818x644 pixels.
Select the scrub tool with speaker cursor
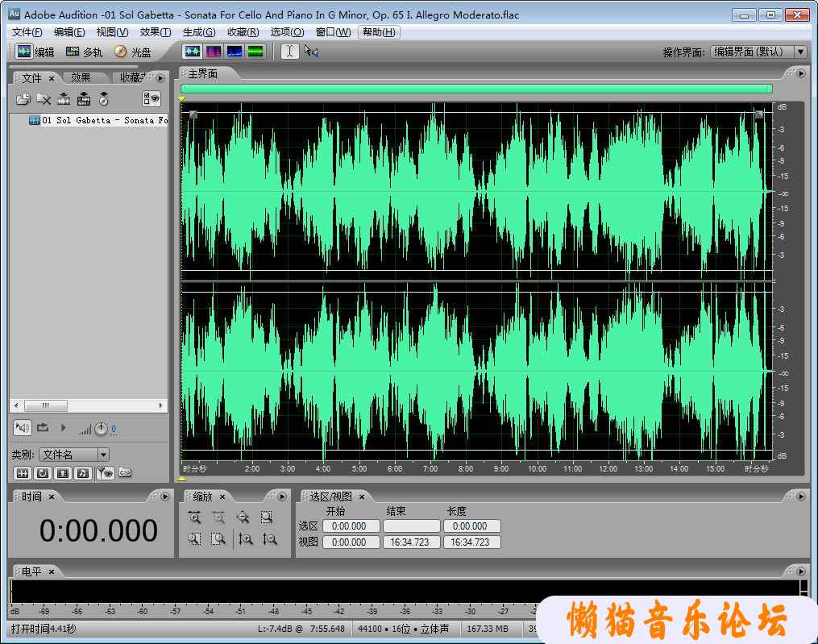pyautogui.click(x=311, y=51)
